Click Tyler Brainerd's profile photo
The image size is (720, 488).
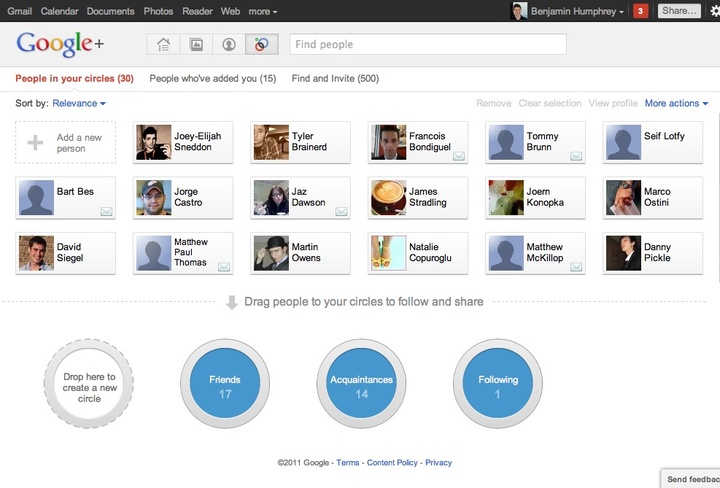click(x=271, y=142)
